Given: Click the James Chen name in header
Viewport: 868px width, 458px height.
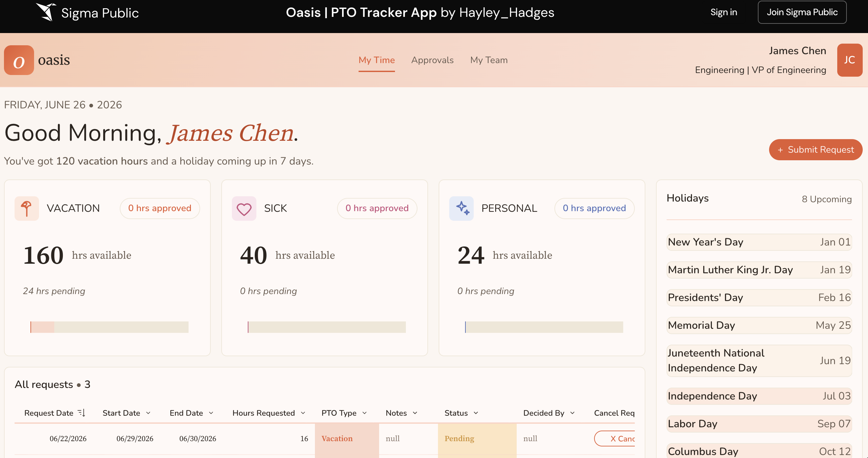Looking at the screenshot, I should pos(797,51).
